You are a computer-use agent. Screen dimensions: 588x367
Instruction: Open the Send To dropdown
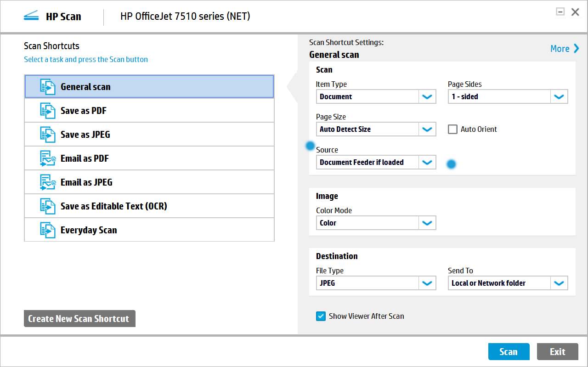559,283
